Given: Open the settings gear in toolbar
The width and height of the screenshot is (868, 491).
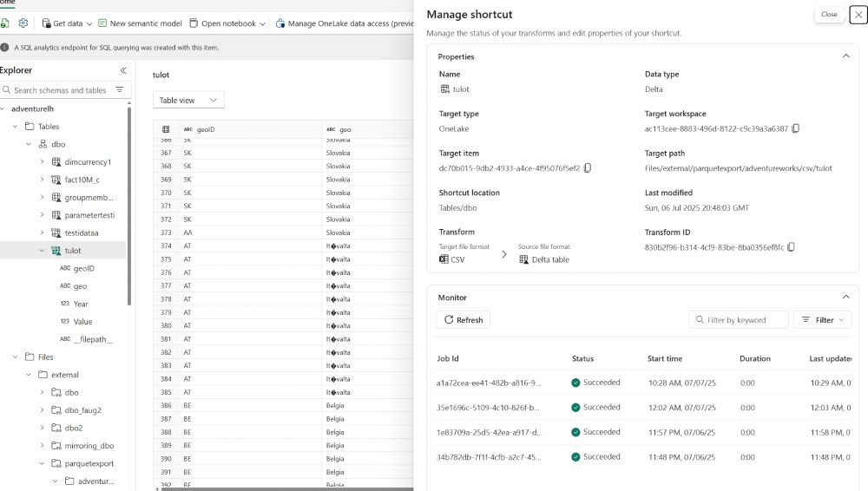Looking at the screenshot, I should (x=23, y=23).
